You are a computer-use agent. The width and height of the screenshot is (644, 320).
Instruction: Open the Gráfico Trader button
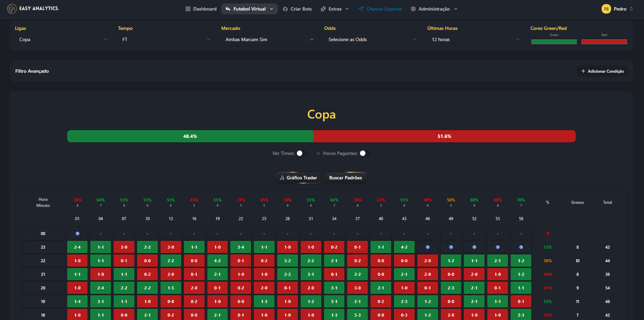298,178
